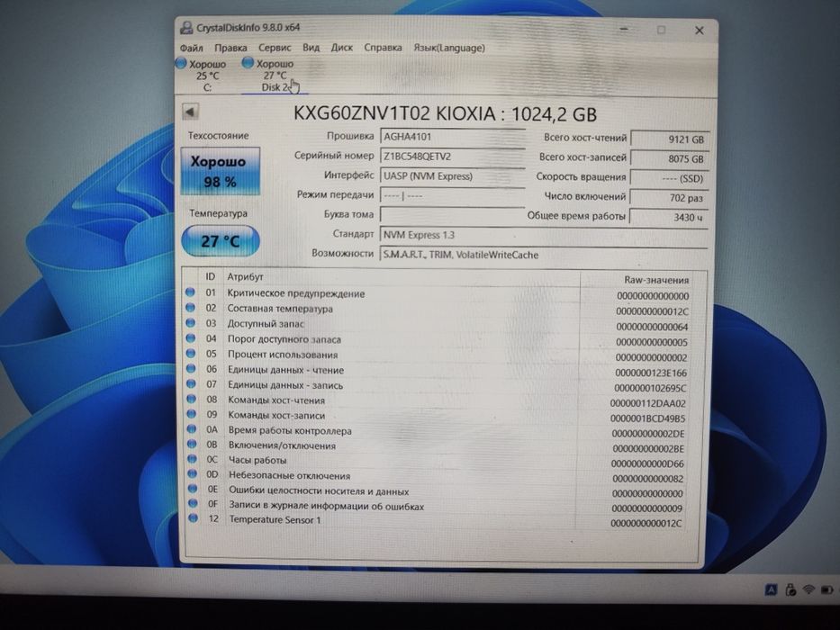This screenshot has width=840, height=630.
Task: Open the Wi-Fi network icon in system tray
Action: pos(808,589)
